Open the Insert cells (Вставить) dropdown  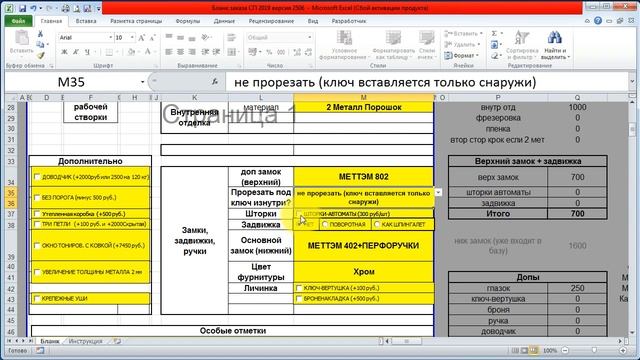pyautogui.click(x=464, y=33)
